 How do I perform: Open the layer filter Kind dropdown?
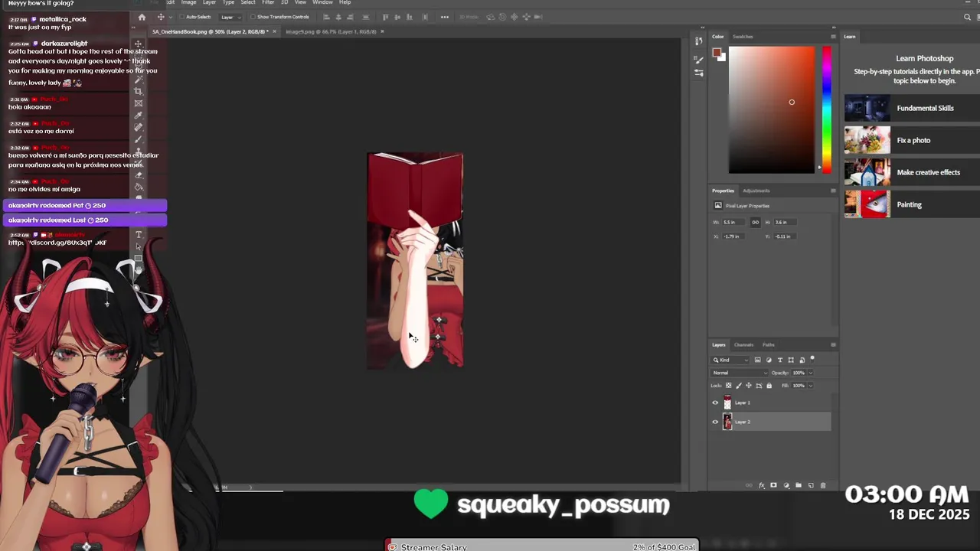[730, 360]
